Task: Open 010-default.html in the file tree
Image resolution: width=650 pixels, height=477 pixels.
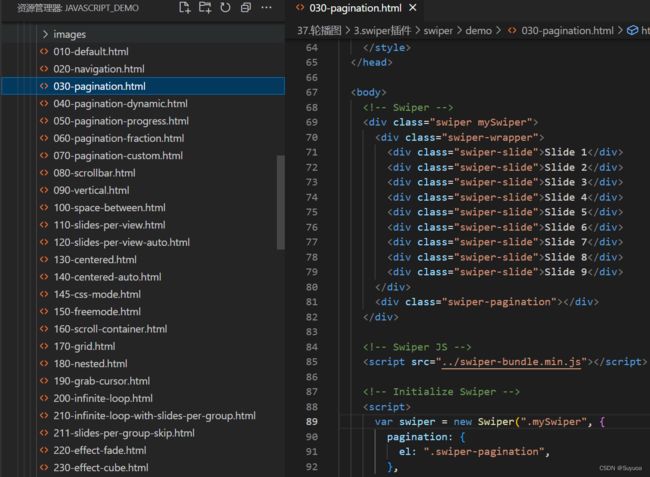Action: point(143,52)
